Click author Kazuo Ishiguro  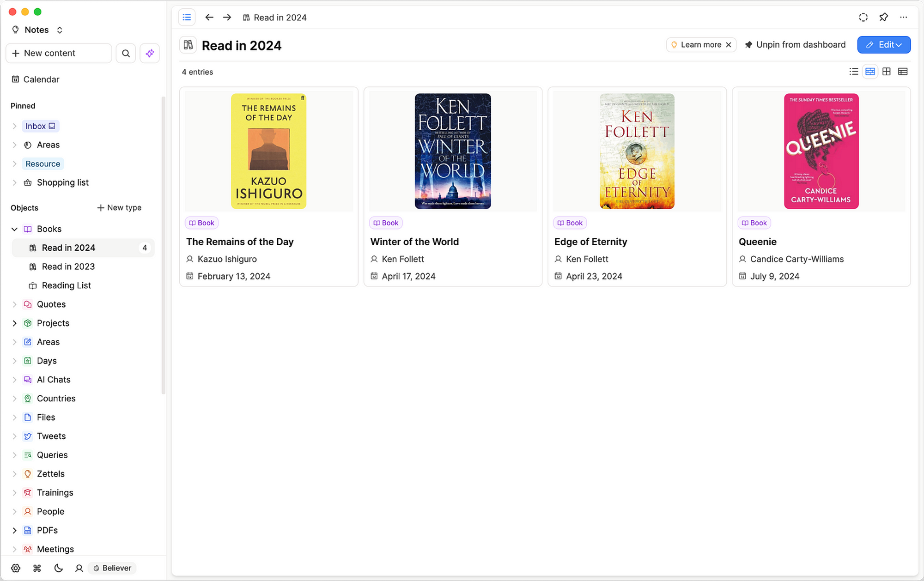click(227, 260)
